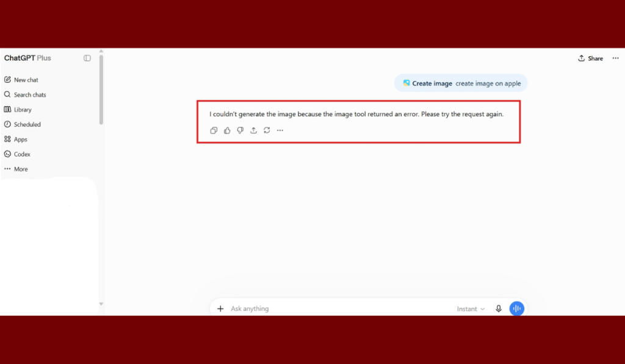Click the Create image label in the prompt bubble

(432, 84)
